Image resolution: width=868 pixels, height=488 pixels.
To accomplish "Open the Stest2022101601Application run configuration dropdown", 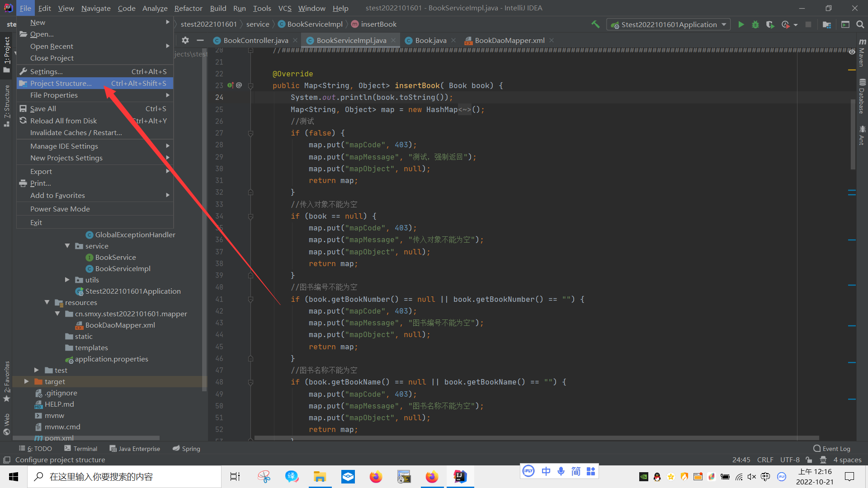I will (x=669, y=24).
